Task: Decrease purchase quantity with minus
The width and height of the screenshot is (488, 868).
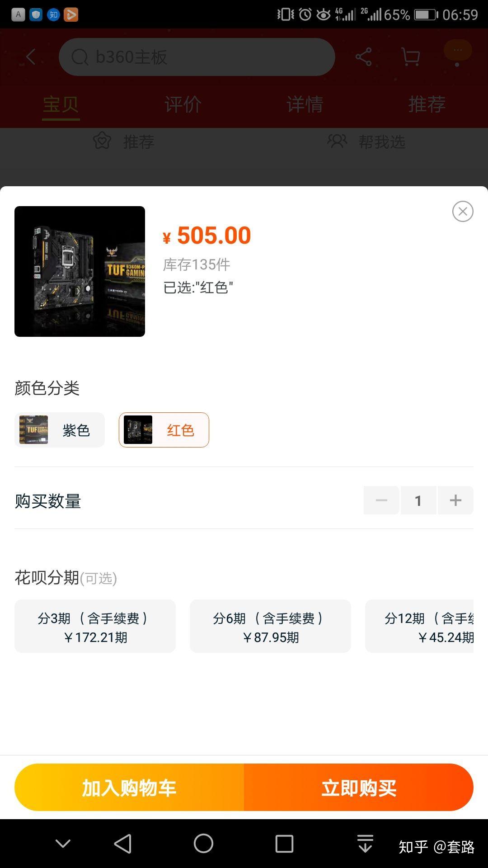Action: pos(381,500)
